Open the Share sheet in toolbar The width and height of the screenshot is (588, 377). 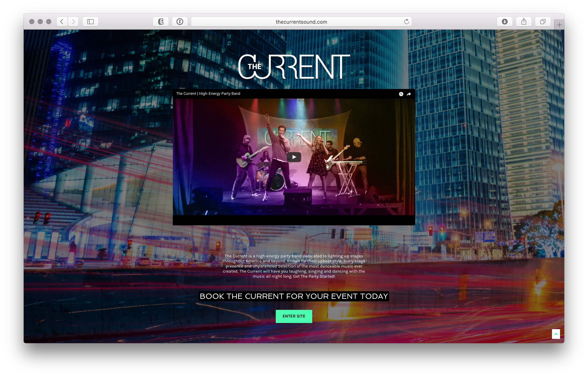[524, 22]
